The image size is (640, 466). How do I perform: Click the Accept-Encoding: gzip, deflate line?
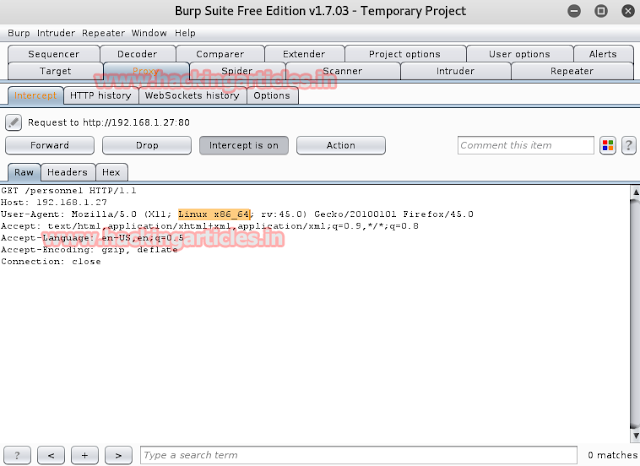(x=89, y=250)
